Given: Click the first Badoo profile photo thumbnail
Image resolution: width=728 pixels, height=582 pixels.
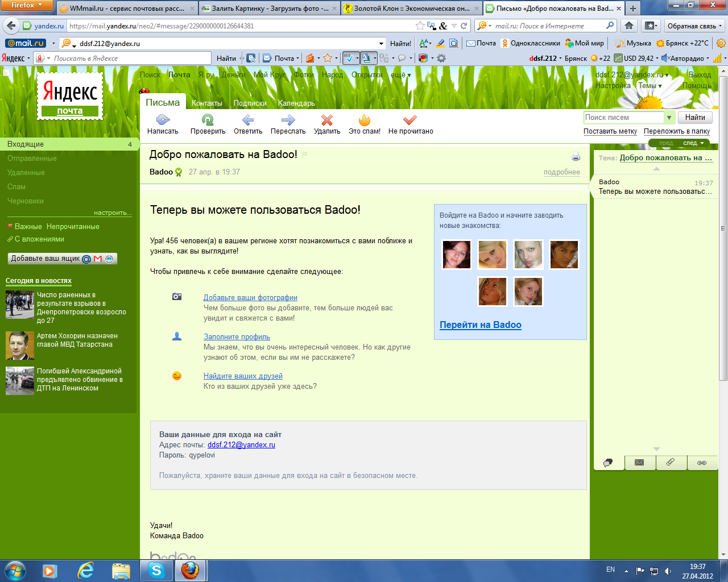Looking at the screenshot, I should (x=457, y=254).
